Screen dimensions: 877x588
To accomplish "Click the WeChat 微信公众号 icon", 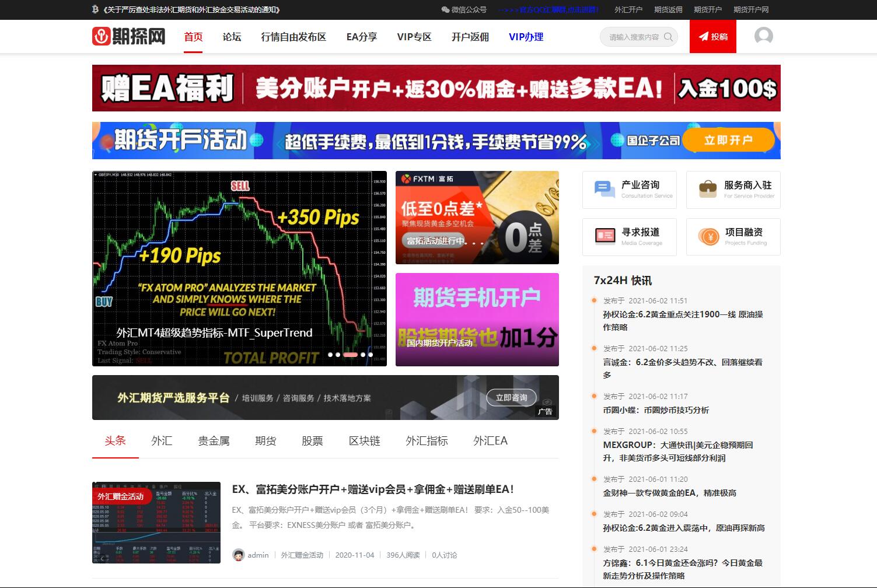I will 445,9.
